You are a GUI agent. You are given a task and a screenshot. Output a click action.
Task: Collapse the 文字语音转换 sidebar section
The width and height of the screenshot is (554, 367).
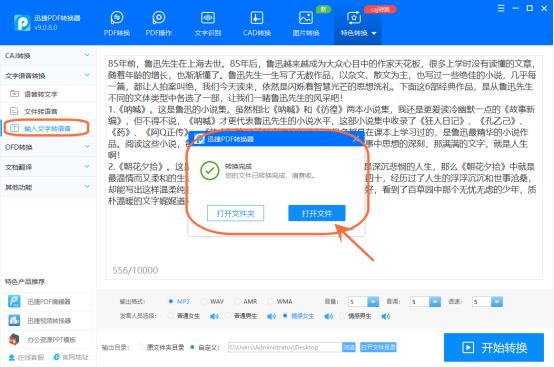point(48,76)
